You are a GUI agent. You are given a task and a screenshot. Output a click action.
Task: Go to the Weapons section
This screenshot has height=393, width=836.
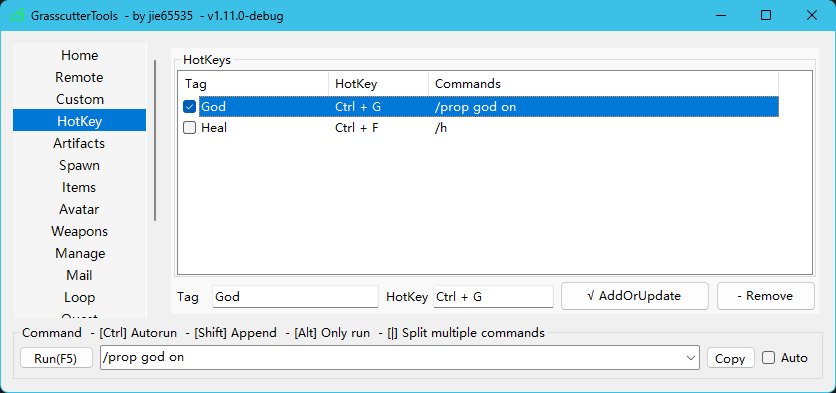pos(79,231)
